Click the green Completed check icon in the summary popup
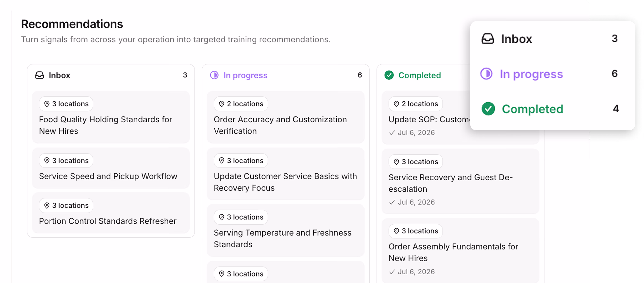 click(x=488, y=109)
